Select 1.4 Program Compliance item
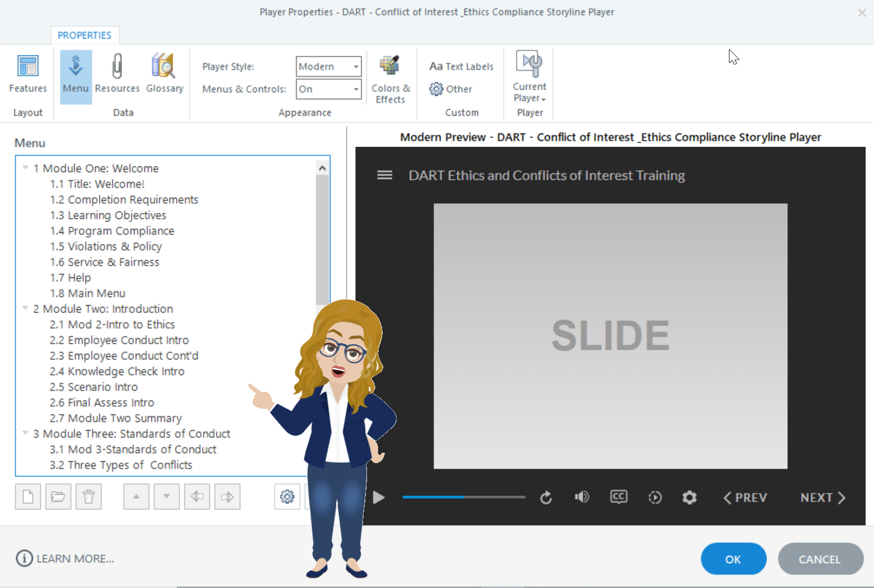The width and height of the screenshot is (874, 588). pos(112,231)
